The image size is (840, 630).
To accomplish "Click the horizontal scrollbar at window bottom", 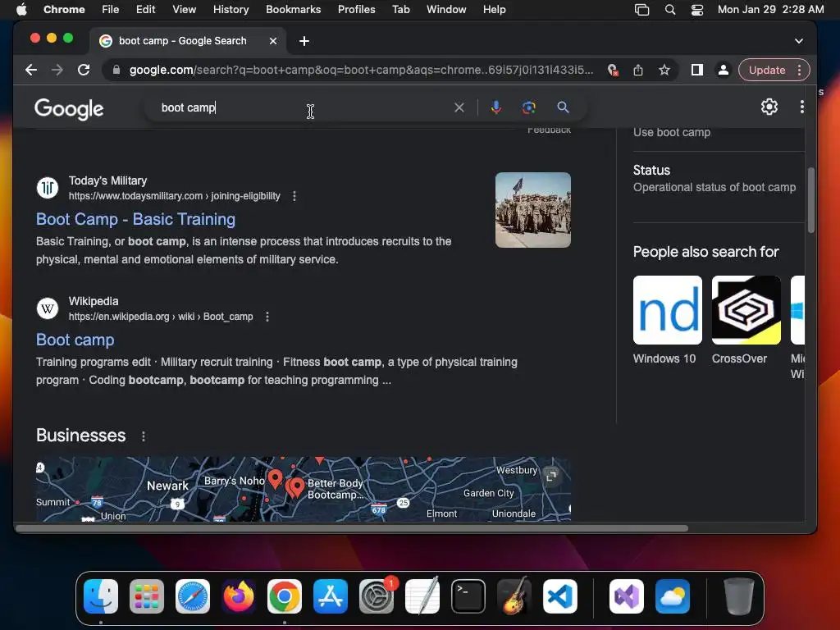I will click(352, 529).
